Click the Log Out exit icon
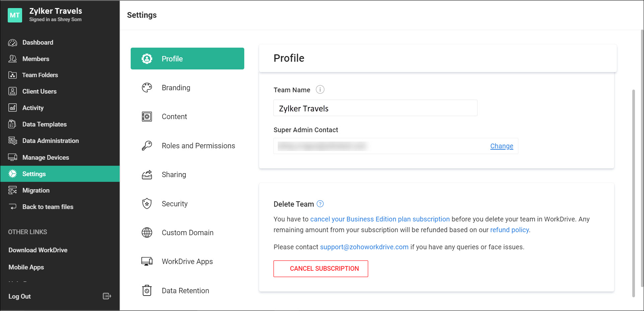This screenshot has width=644, height=311. point(107,296)
